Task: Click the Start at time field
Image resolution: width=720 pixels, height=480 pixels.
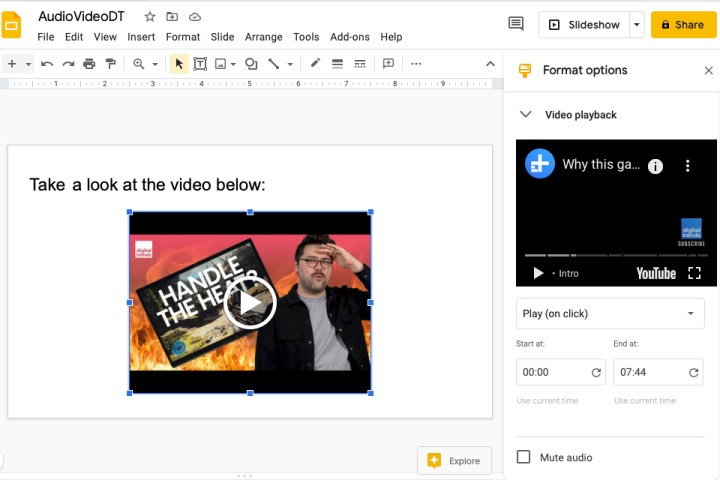Action: point(551,372)
